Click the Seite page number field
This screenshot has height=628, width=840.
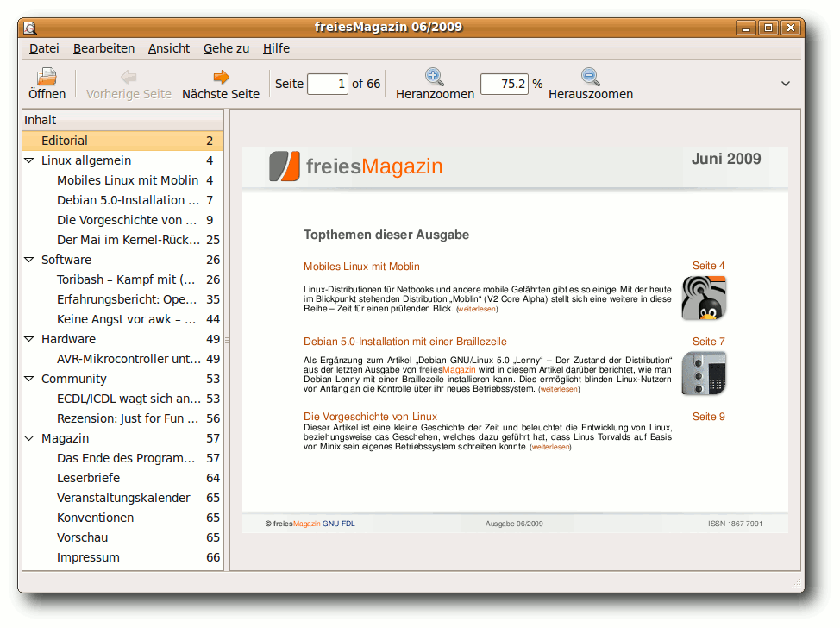click(328, 85)
